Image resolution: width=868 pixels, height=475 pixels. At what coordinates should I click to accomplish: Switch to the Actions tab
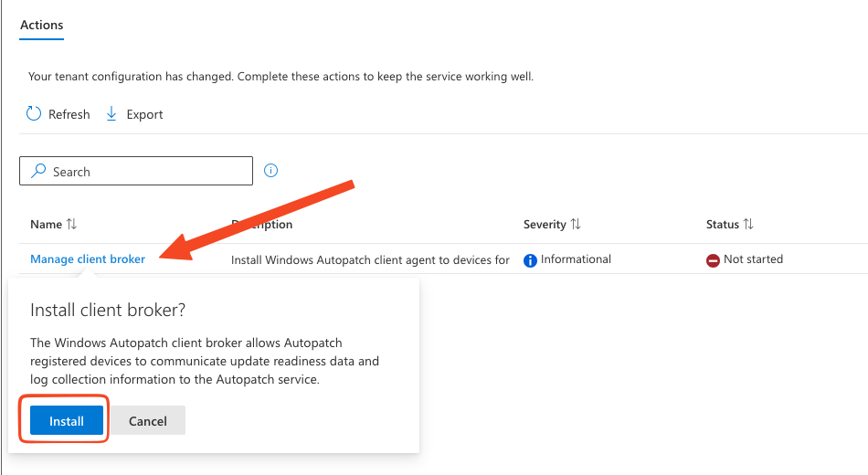coord(42,25)
